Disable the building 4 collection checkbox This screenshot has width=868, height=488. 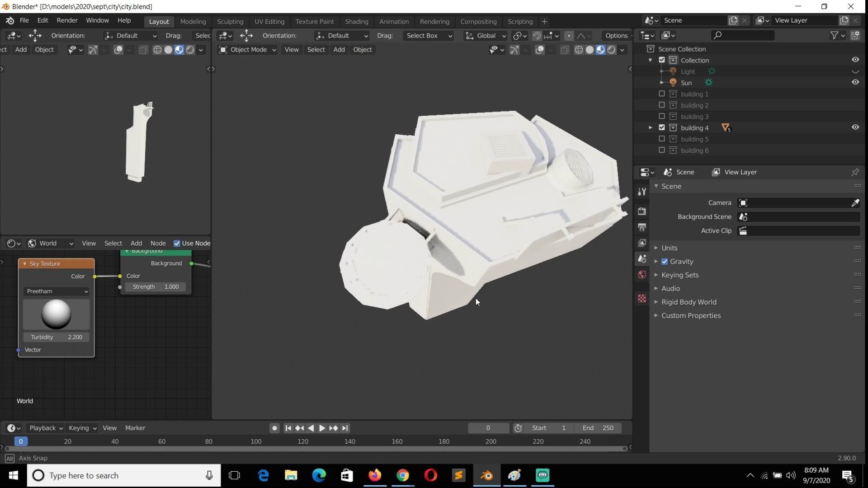click(x=662, y=127)
